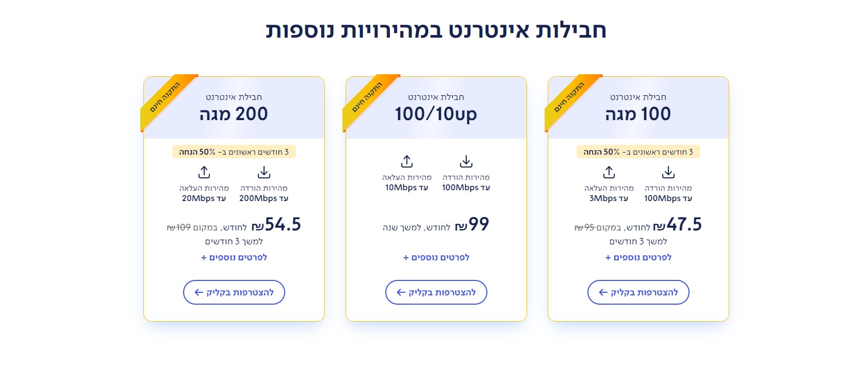The image size is (868, 366).
Task: Expand לפרטים נוספים on the 200 מגה package
Action: 234,257
